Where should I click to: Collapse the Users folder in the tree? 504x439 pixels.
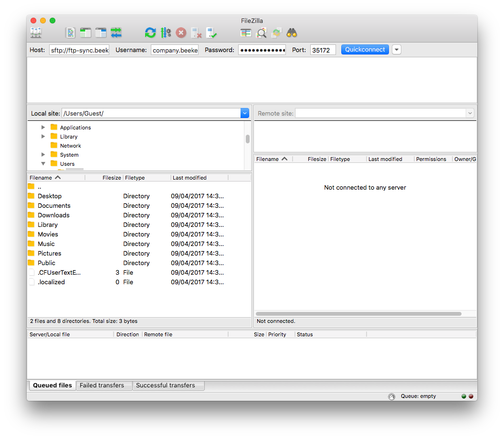43,163
